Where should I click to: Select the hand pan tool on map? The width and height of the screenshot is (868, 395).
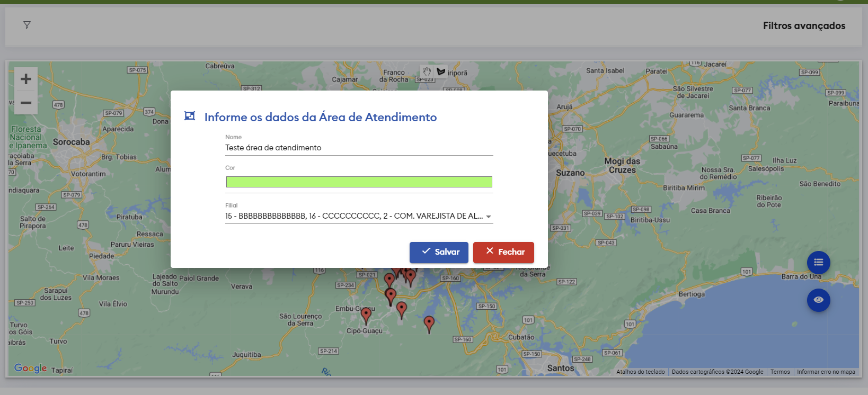click(427, 72)
